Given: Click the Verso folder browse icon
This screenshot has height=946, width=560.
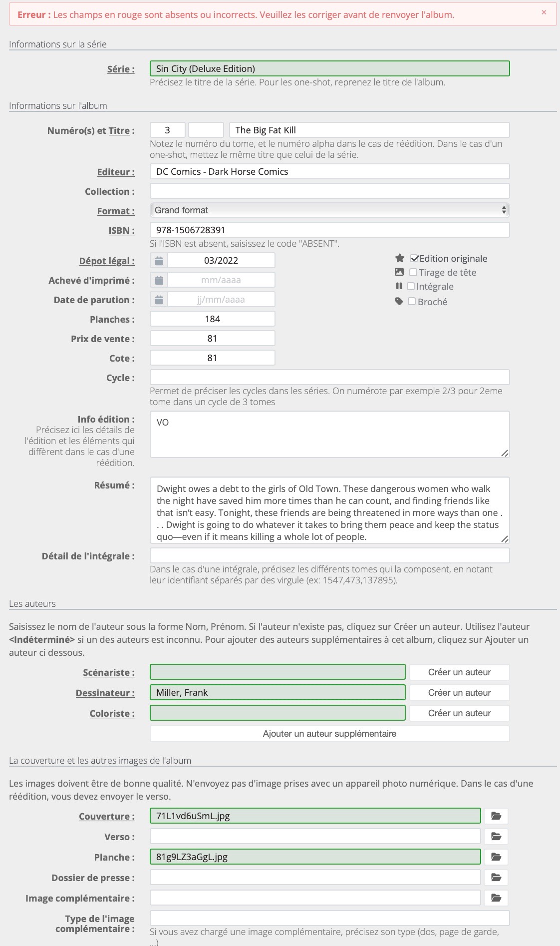Looking at the screenshot, I should (496, 837).
